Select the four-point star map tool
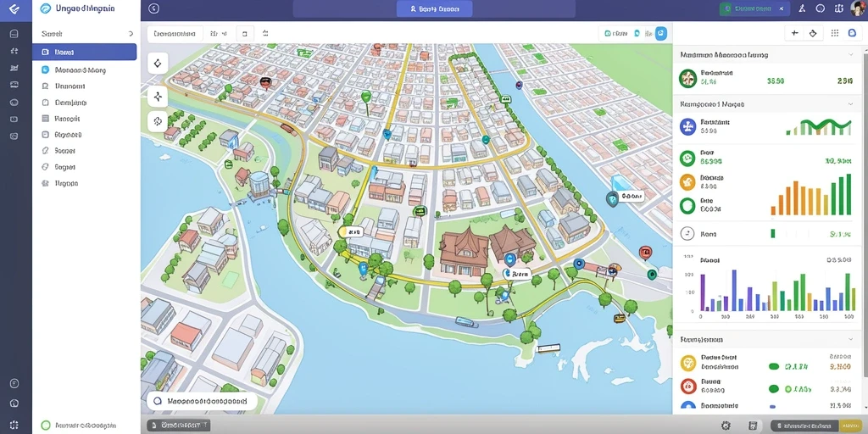 tap(158, 97)
